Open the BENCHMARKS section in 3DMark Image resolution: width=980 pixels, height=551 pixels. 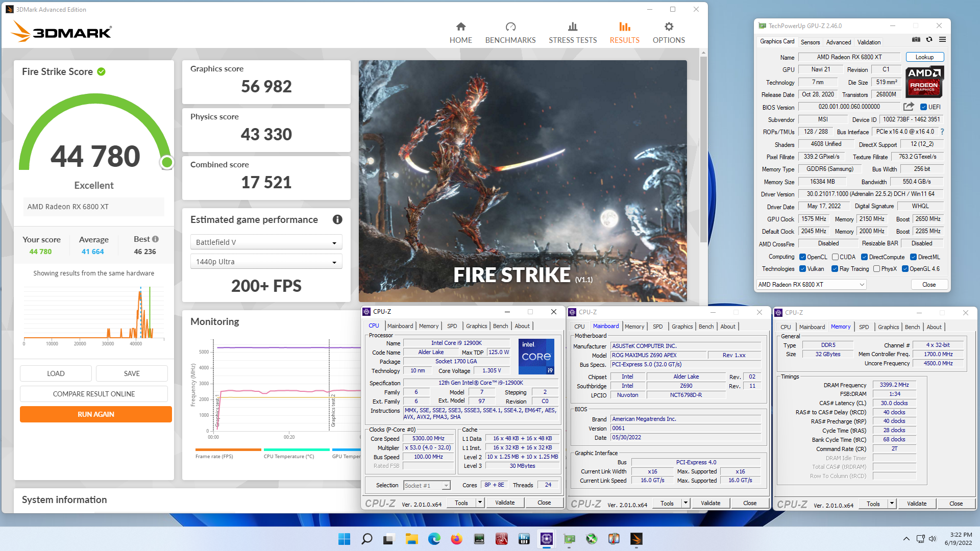(x=510, y=33)
